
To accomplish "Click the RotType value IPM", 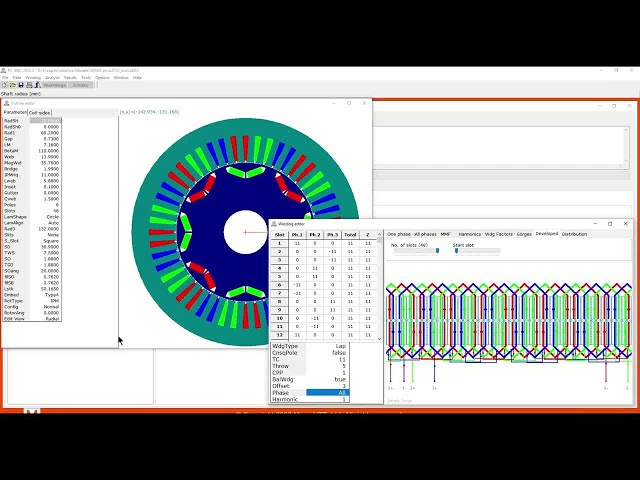I will 45,301.
